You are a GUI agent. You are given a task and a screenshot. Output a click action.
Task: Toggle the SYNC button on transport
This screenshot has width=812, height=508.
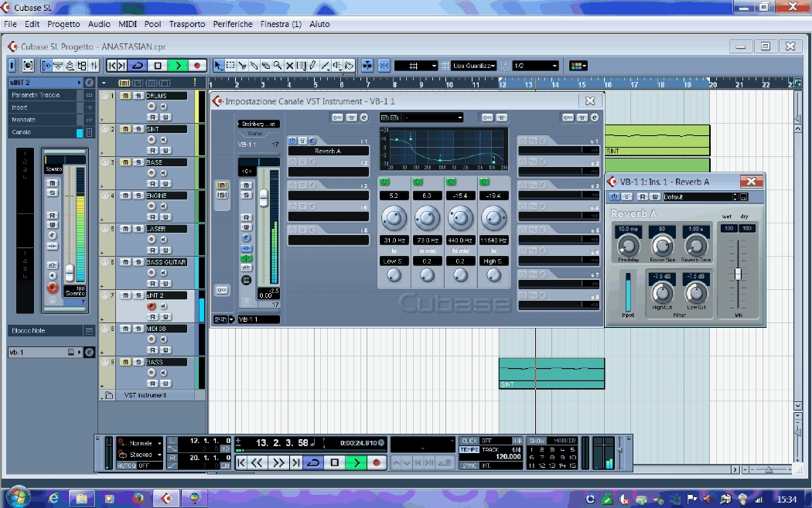click(469, 465)
